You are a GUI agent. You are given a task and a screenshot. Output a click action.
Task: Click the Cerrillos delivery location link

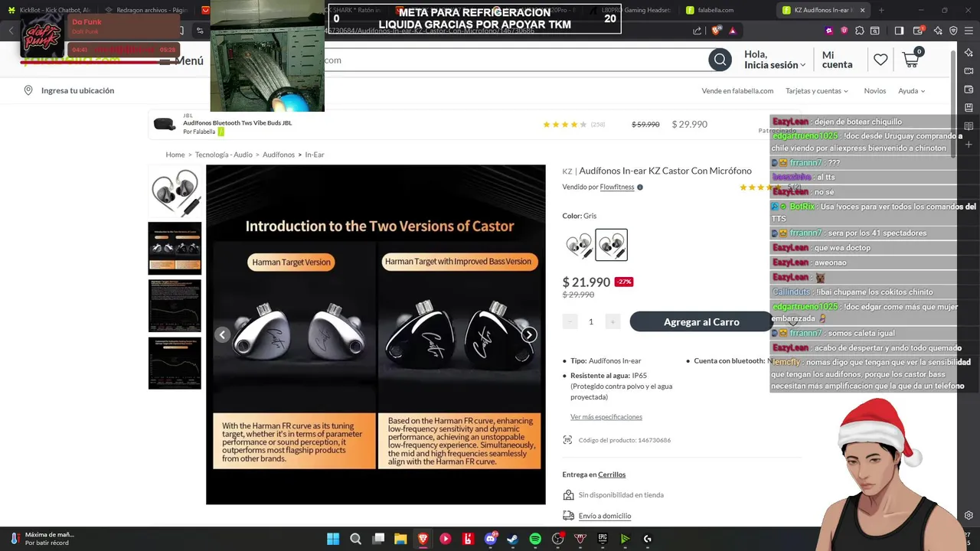click(x=612, y=474)
